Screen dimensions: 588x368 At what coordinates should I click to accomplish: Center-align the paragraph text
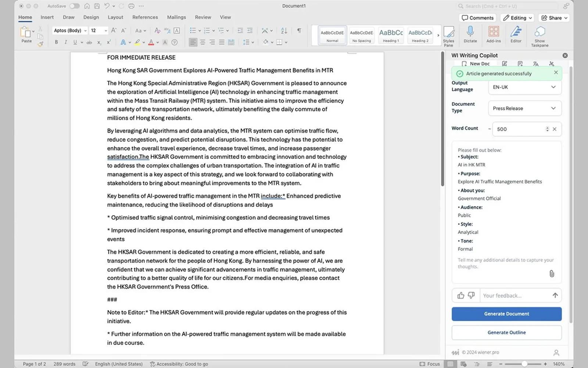pyautogui.click(x=202, y=42)
